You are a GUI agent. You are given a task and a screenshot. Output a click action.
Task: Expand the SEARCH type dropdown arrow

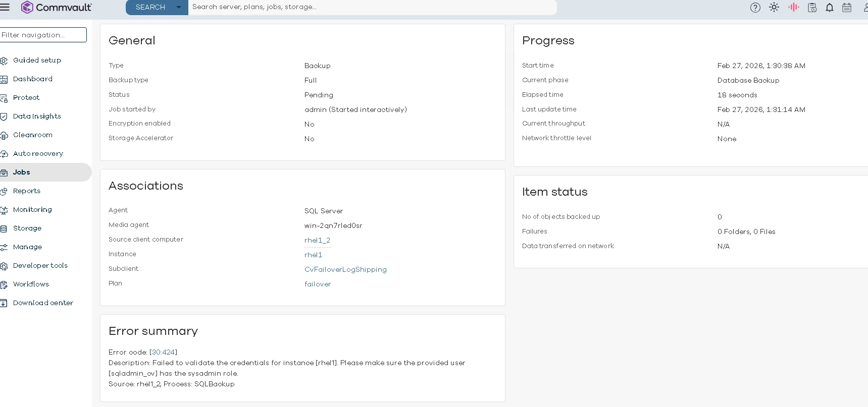click(178, 7)
